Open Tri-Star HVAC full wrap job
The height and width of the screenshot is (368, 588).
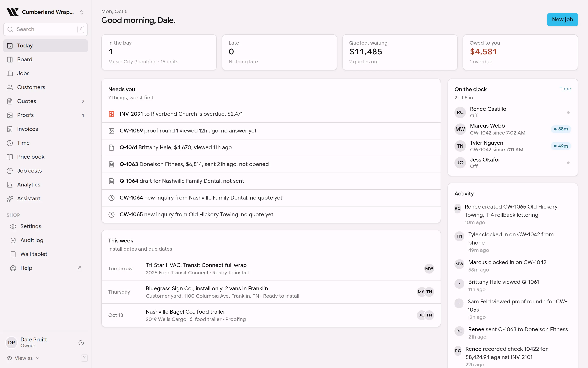coord(271,269)
